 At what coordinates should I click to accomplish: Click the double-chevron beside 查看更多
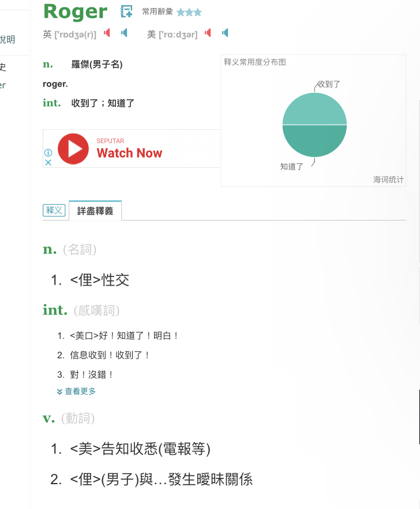(x=59, y=392)
